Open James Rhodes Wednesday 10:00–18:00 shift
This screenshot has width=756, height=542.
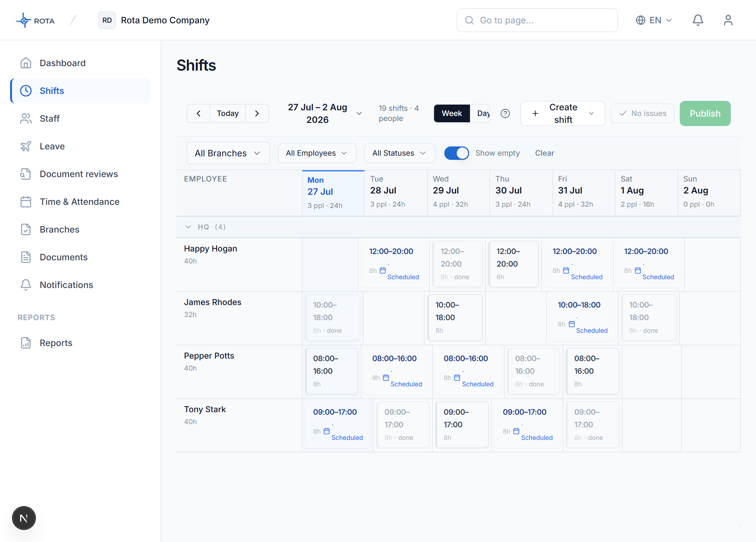(x=455, y=317)
